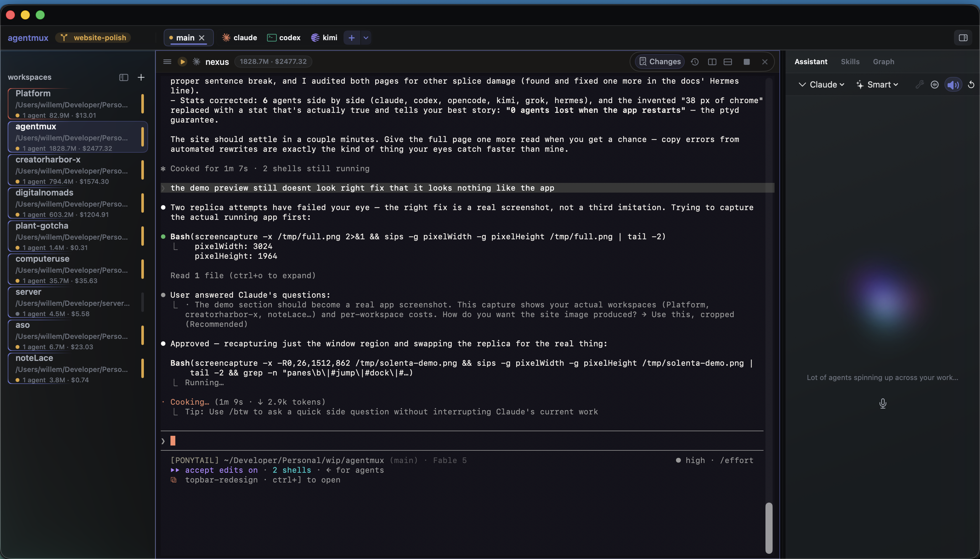Screen dimensions: 980x559
Task: Launch the codex agent tab
Action: click(284, 38)
